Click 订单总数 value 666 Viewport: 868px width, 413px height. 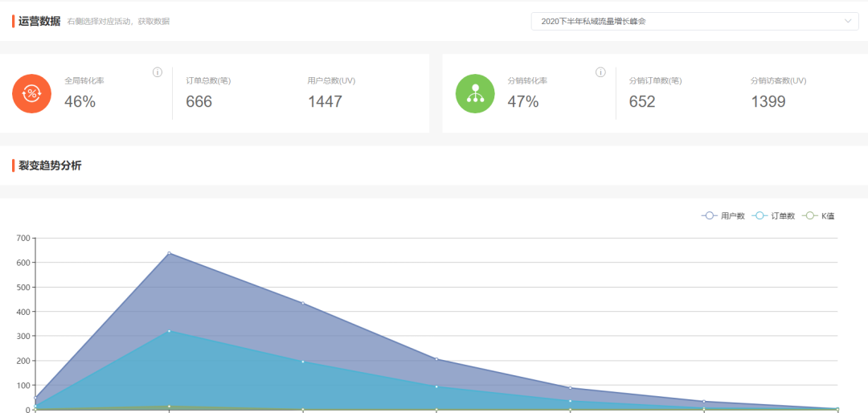pyautogui.click(x=199, y=101)
